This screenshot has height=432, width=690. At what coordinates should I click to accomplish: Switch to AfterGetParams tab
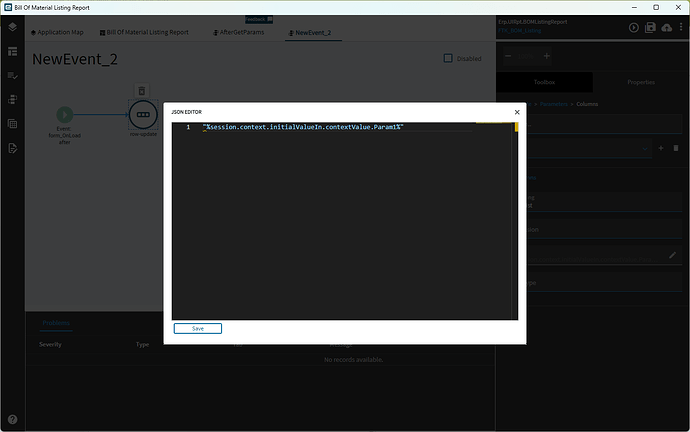tap(239, 32)
